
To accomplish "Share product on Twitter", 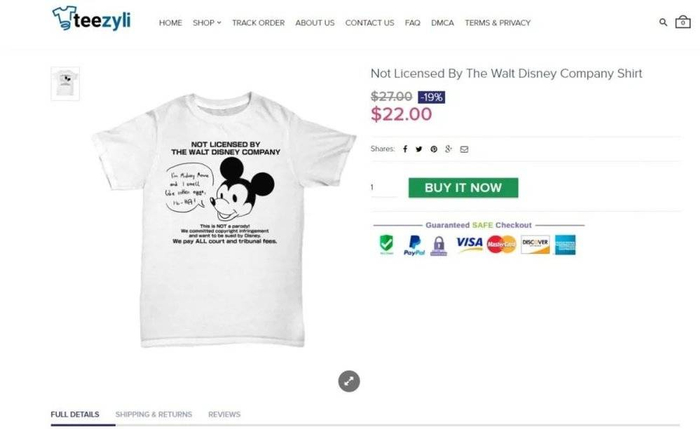I will click(x=419, y=149).
